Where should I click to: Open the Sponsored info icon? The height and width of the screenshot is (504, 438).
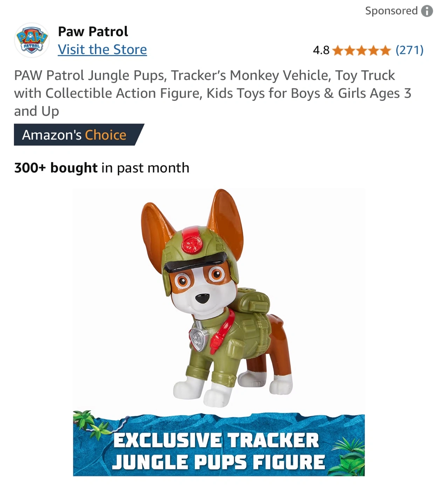(426, 11)
